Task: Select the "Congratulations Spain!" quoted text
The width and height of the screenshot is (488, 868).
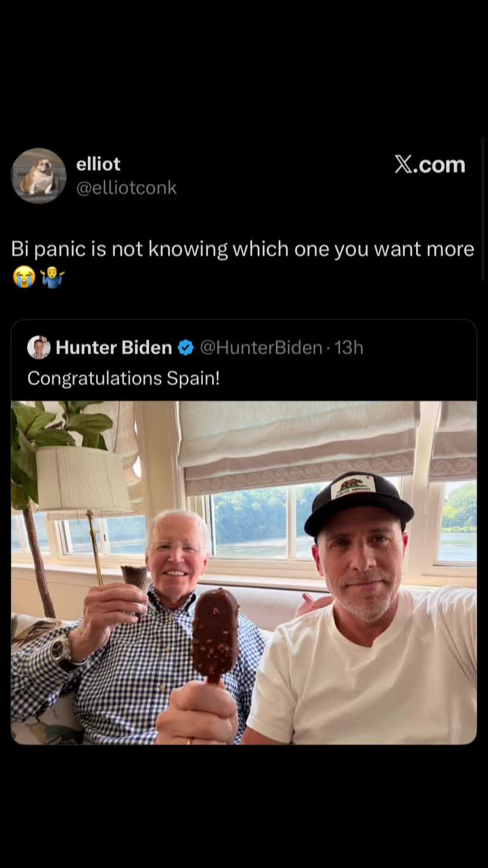Action: tap(124, 378)
